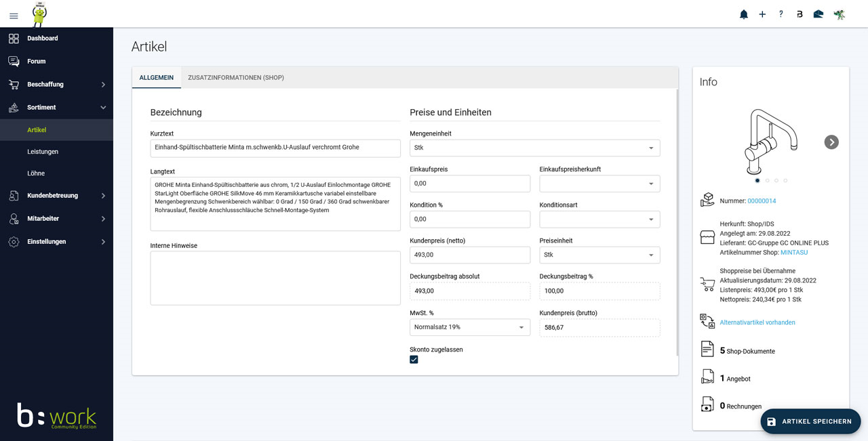Open the MwSt. % dropdown

[x=470, y=327]
